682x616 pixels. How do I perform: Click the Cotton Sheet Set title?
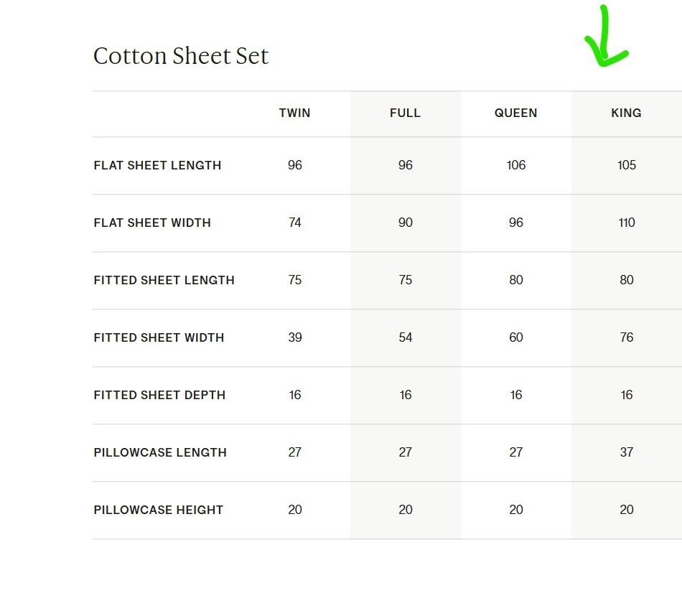point(181,56)
